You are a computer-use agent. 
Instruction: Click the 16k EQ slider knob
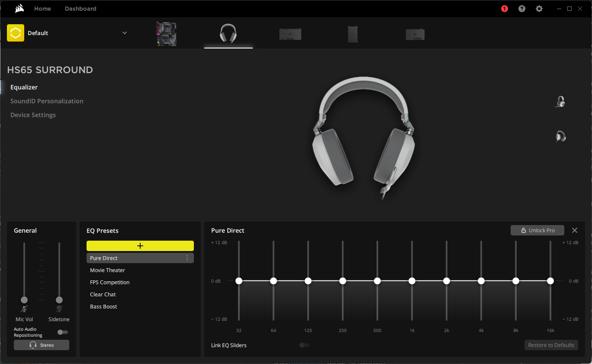tap(550, 281)
